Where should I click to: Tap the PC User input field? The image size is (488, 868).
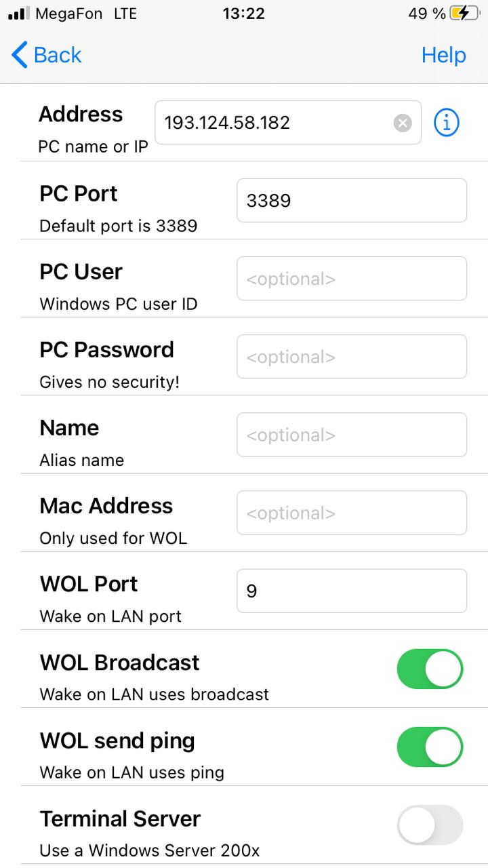click(351, 279)
